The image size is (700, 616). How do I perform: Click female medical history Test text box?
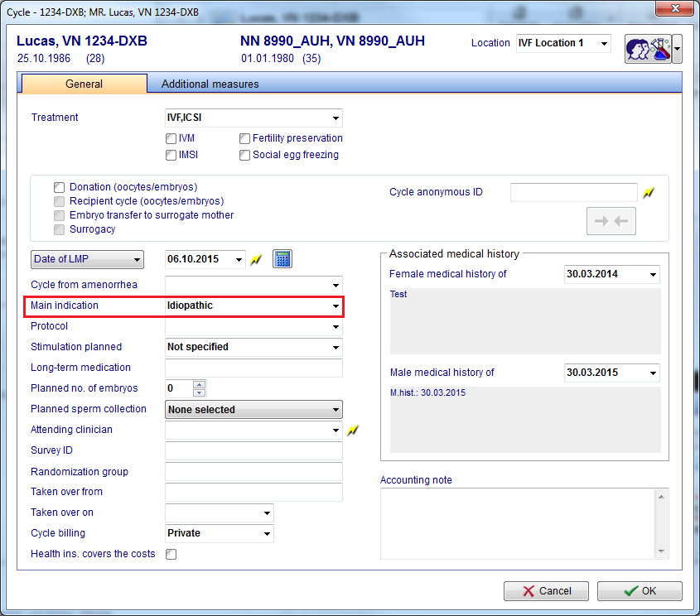tap(525, 321)
